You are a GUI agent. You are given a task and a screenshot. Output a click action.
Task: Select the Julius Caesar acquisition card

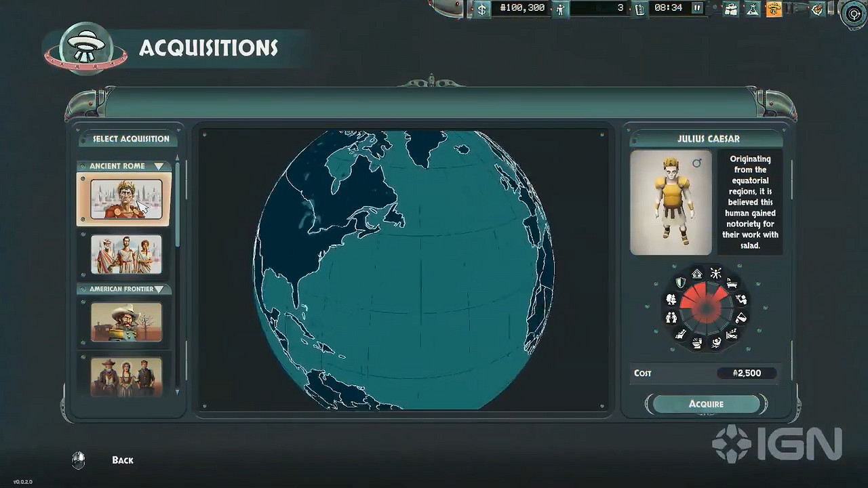coord(126,199)
